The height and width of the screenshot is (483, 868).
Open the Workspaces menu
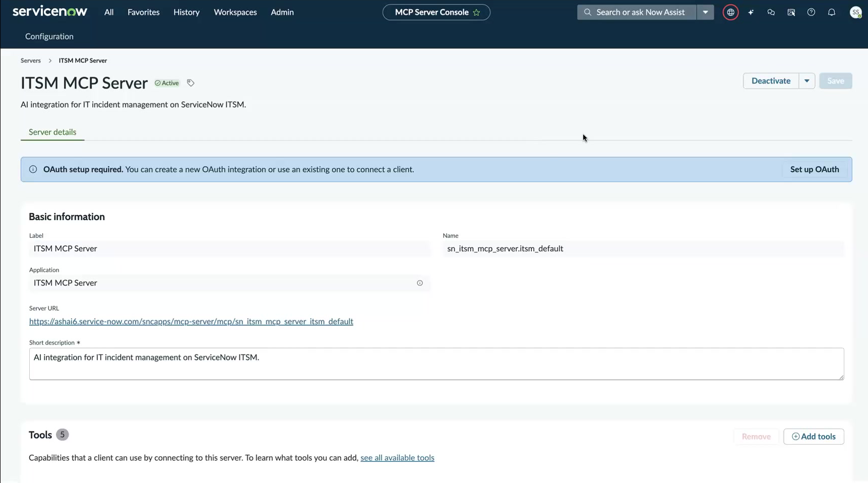pyautogui.click(x=235, y=12)
